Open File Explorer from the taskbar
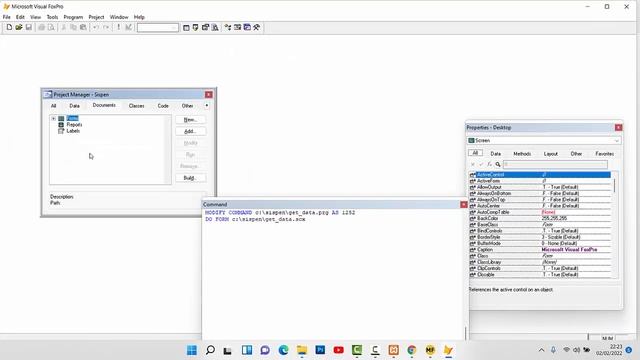640x360 pixels. point(302,350)
